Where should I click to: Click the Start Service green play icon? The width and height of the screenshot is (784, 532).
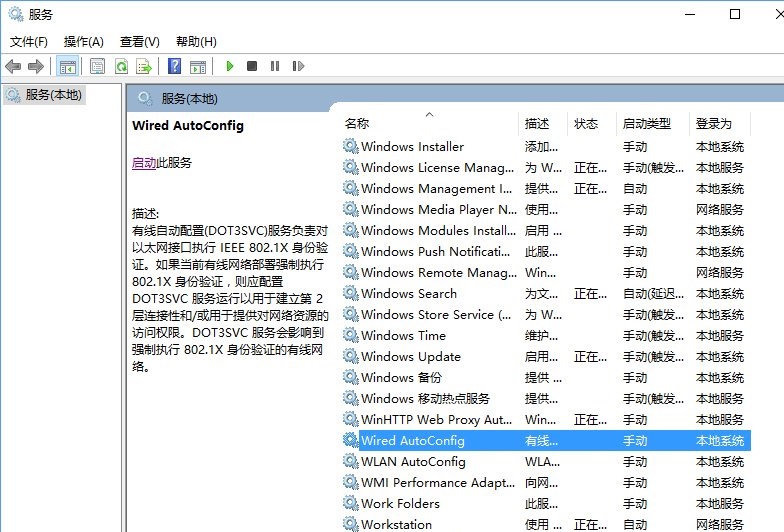point(230,66)
